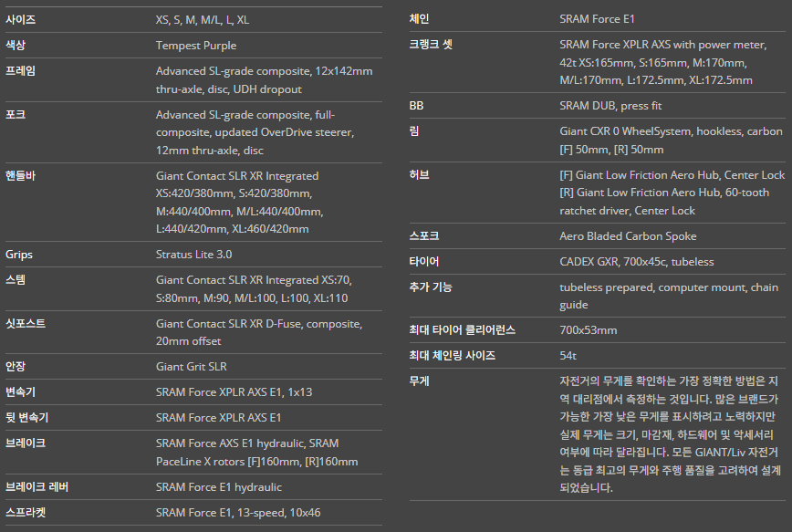Click the '뒷 변속기' spec label
The image size is (792, 532).
(26, 417)
